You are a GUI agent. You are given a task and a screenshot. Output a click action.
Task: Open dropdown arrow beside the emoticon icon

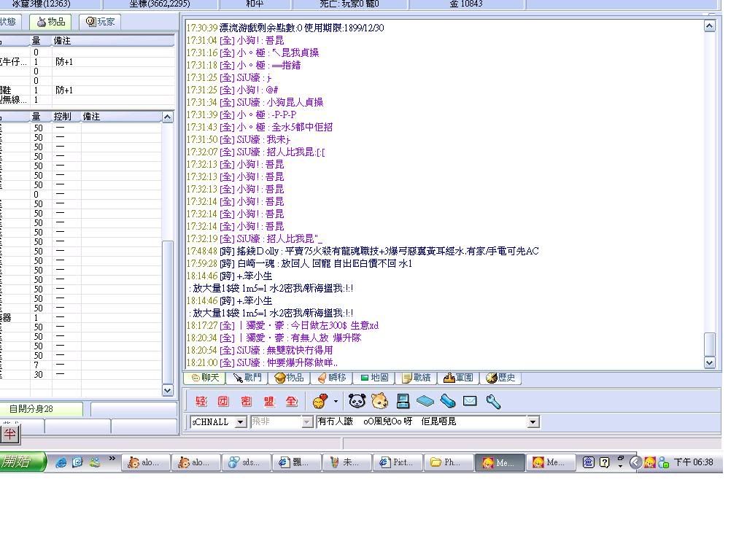tap(336, 401)
